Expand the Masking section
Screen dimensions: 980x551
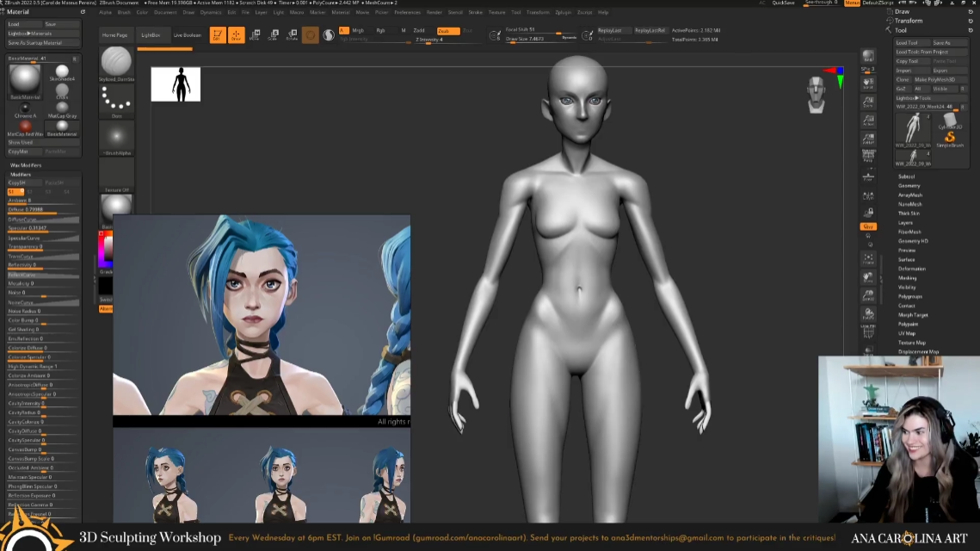coord(908,278)
